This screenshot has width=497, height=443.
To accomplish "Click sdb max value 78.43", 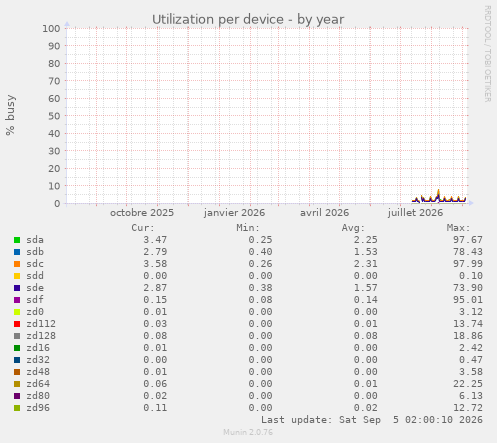I will [x=468, y=252].
